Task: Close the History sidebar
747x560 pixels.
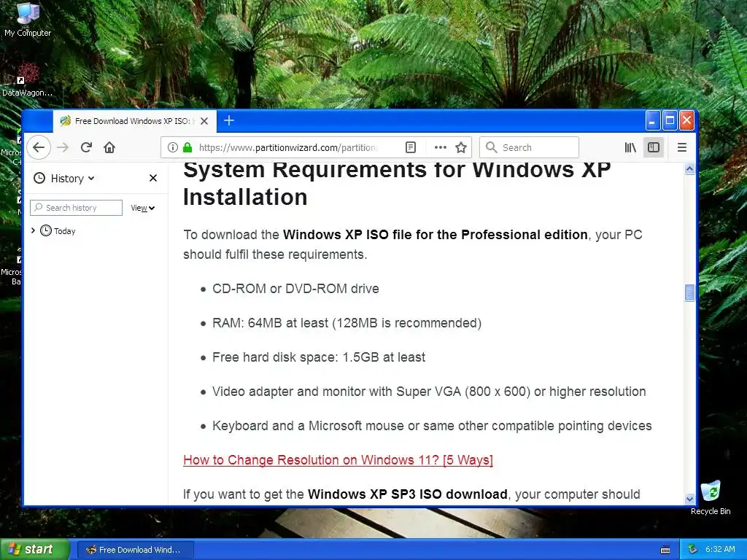Action: point(153,178)
